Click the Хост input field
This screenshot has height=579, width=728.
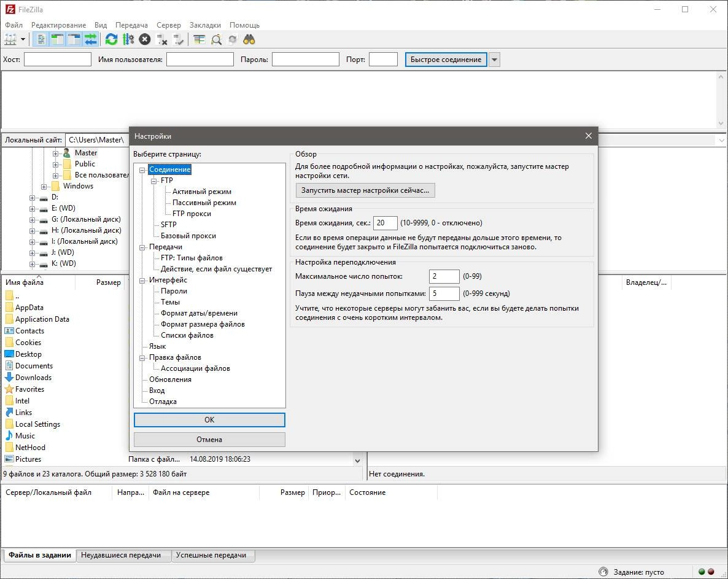58,60
